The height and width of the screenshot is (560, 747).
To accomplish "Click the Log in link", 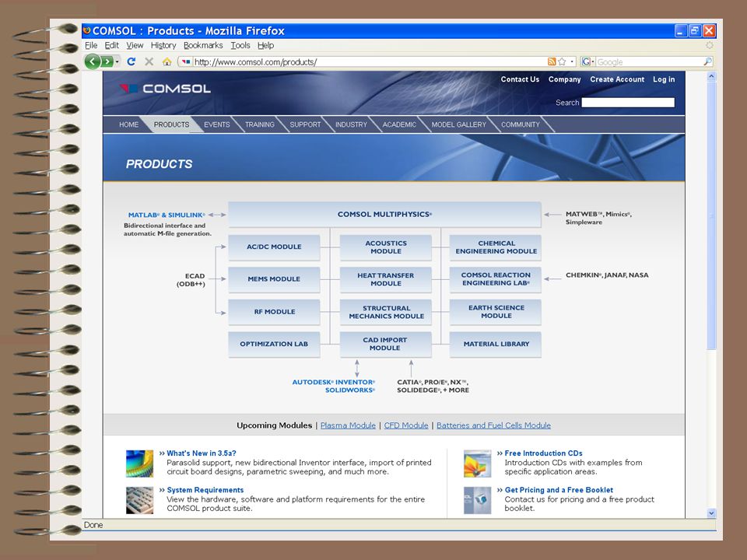I will pos(664,79).
